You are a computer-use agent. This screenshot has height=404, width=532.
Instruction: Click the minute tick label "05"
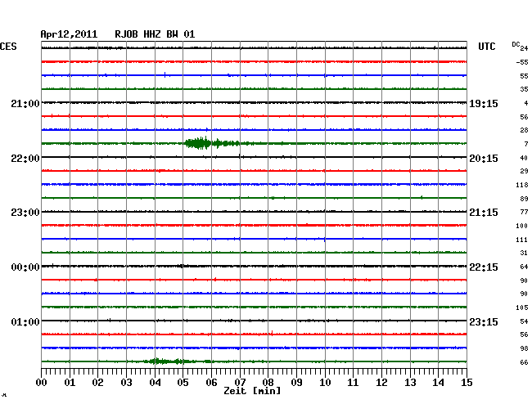(183, 382)
